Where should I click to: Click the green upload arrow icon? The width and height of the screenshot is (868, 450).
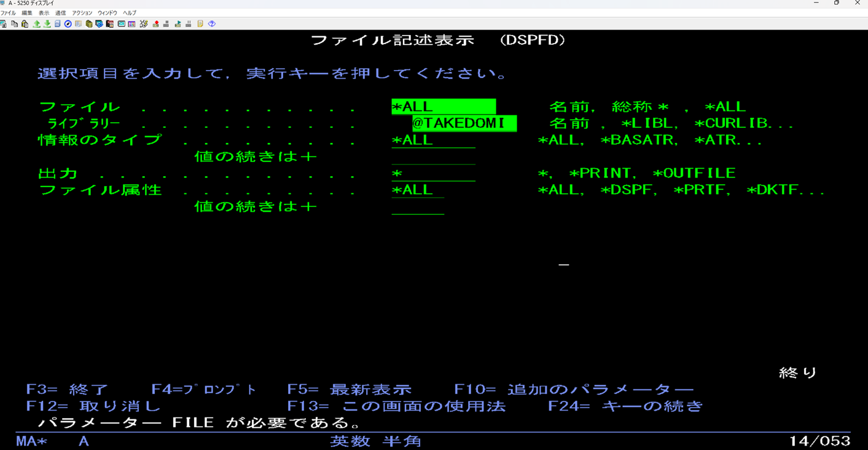coord(36,24)
